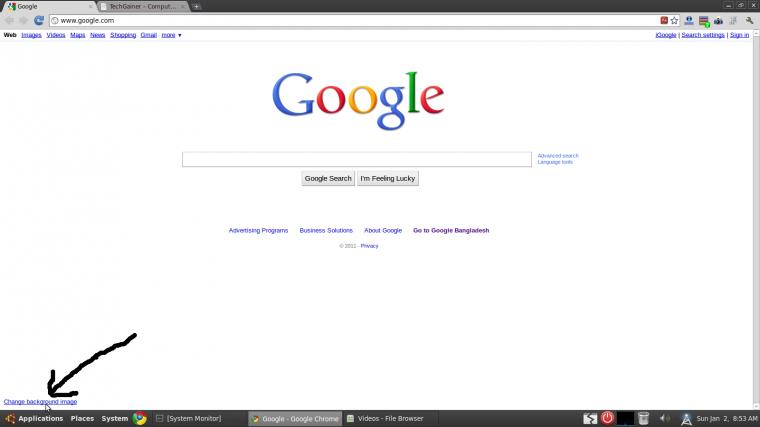The width and height of the screenshot is (760, 427).
Task: Open the Videos link in top bar
Action: [56, 35]
